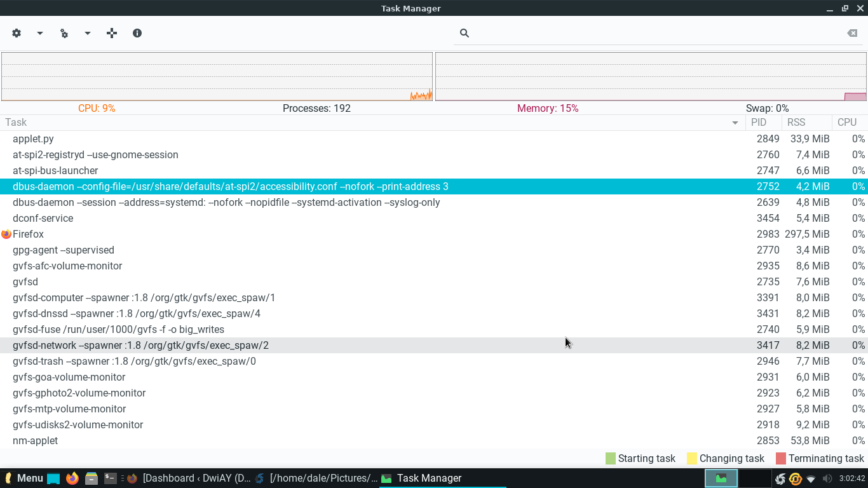Viewport: 868px width, 488px height.
Task: Click the Processes: 192 status label
Action: click(316, 108)
